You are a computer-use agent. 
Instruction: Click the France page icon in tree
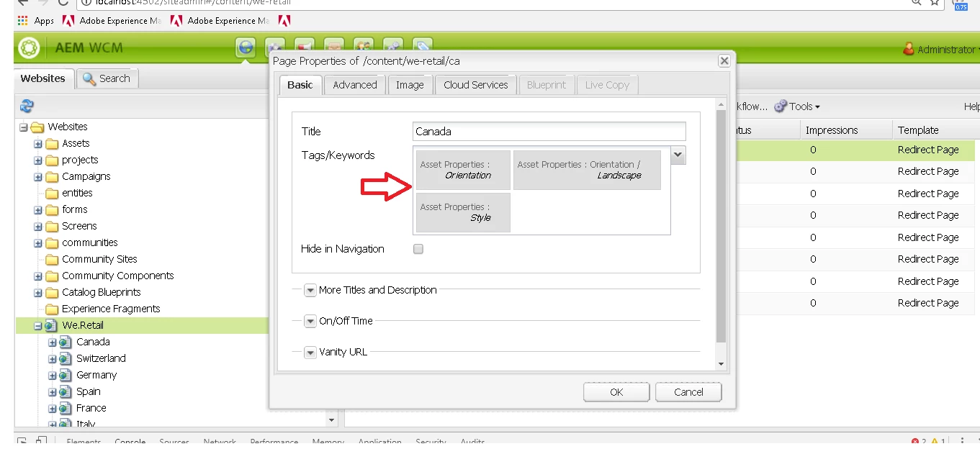coord(65,409)
